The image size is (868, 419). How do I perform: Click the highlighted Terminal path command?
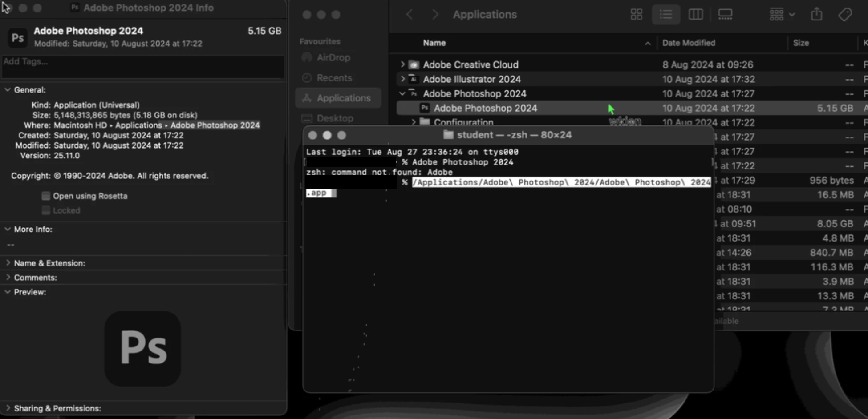(561, 182)
